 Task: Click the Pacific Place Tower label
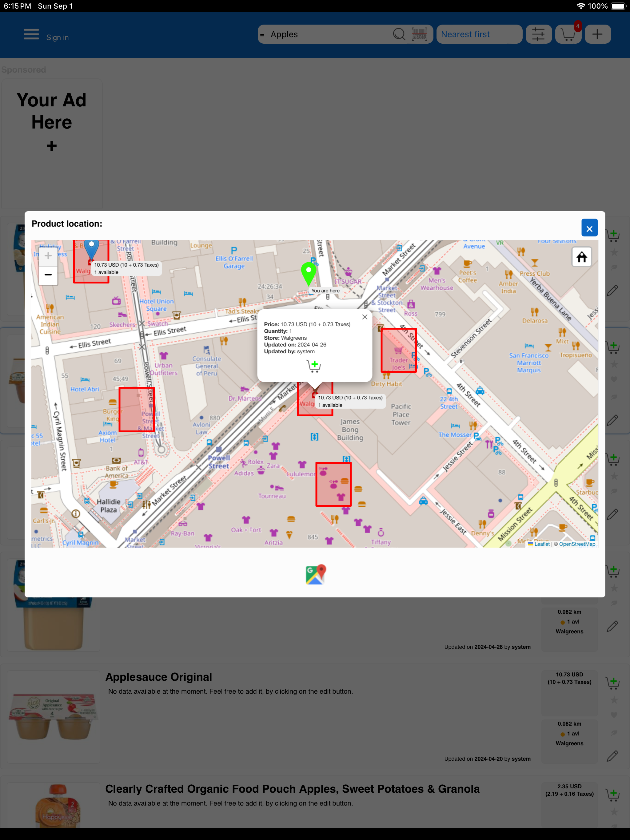(401, 414)
